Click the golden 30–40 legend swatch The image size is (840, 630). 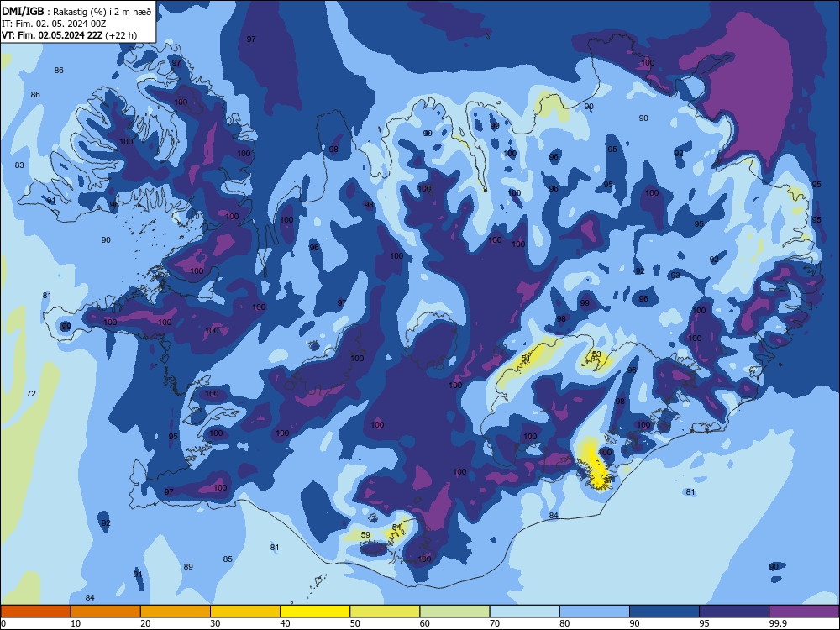(x=245, y=612)
